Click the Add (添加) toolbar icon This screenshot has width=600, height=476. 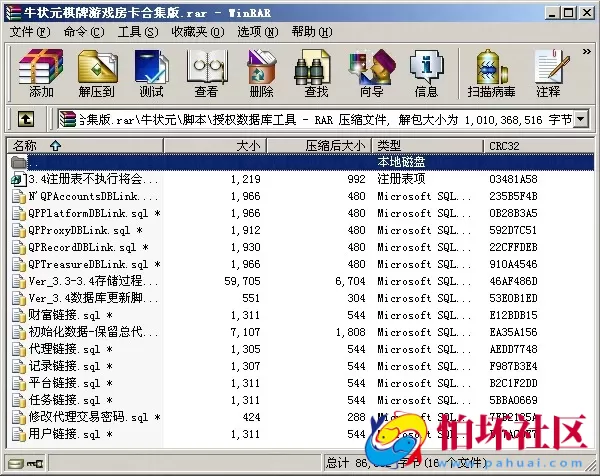[41, 73]
